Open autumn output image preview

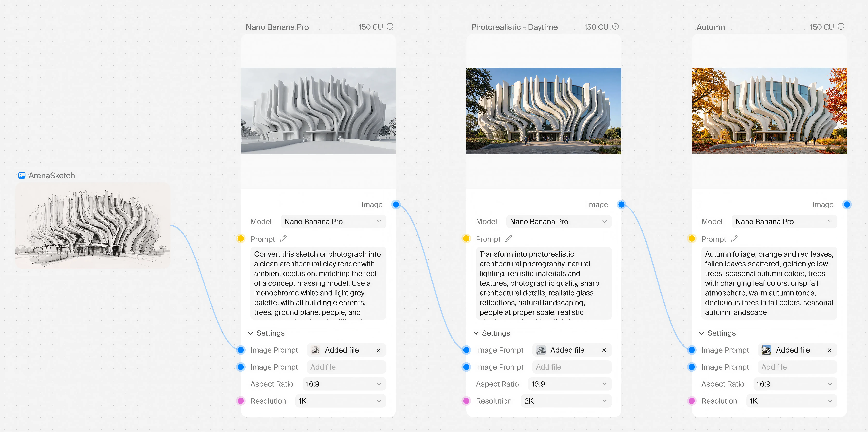769,111
